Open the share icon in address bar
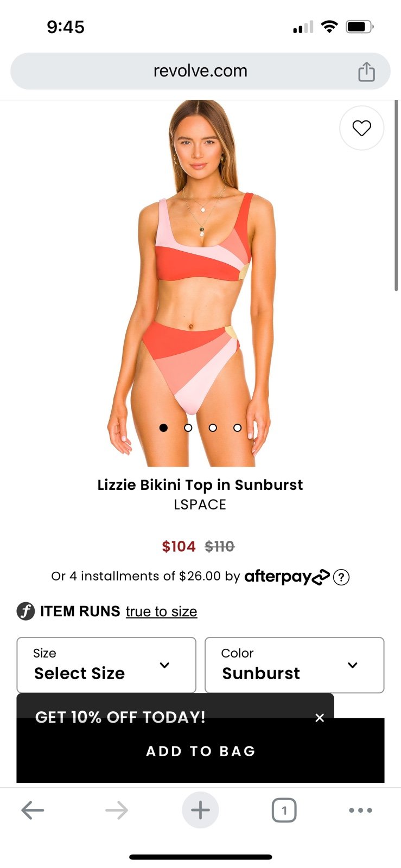Viewport: 401px width, 868px height. [x=366, y=72]
